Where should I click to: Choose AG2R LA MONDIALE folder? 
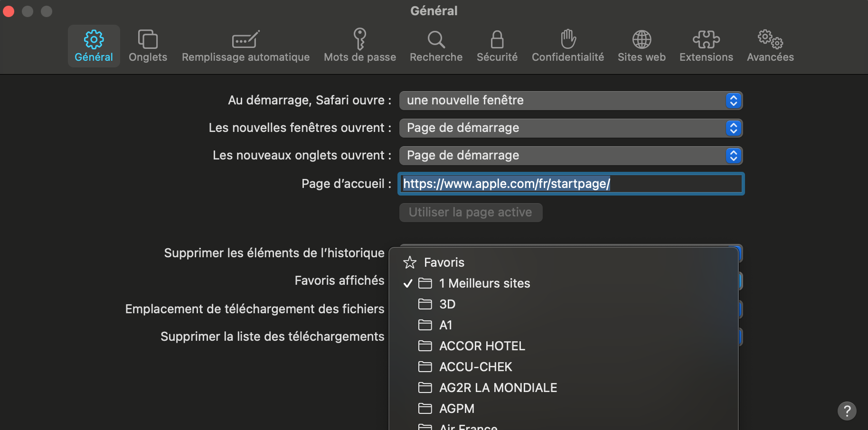point(498,388)
